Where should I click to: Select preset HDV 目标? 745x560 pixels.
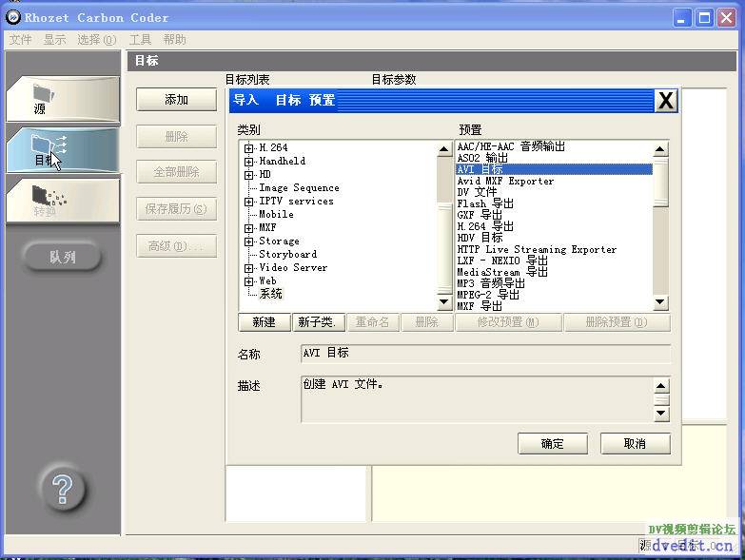[480, 238]
